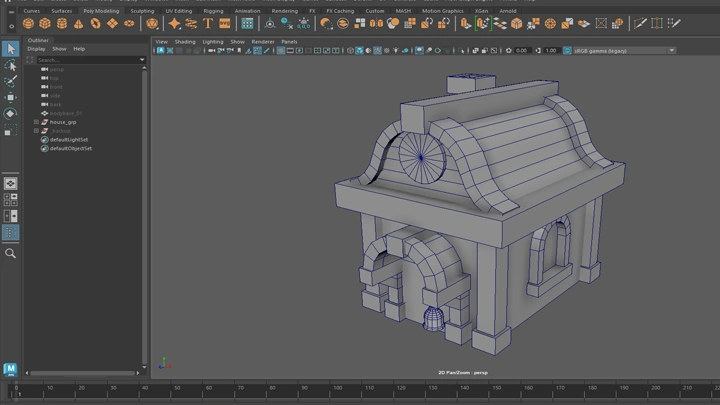Toggle the viewport grid display button

[281, 51]
